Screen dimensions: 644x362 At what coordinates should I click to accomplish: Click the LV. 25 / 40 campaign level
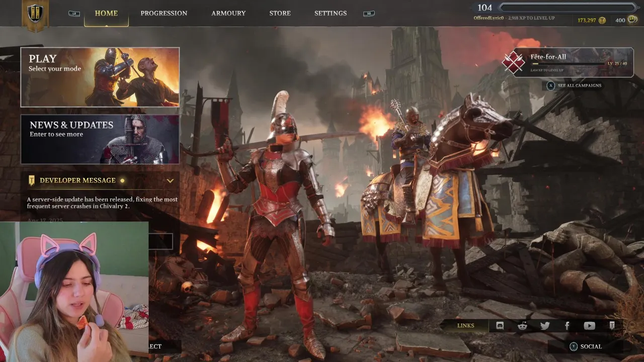[x=617, y=64]
